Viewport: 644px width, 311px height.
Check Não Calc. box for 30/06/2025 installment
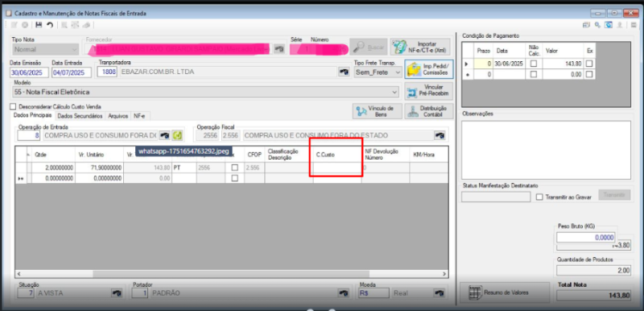534,64
